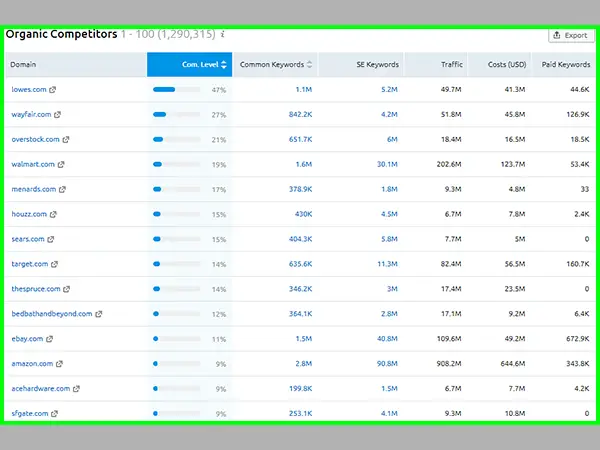Open lowes.com SE keywords 5.2M
Image resolution: width=600 pixels, height=450 pixels.
click(x=389, y=90)
